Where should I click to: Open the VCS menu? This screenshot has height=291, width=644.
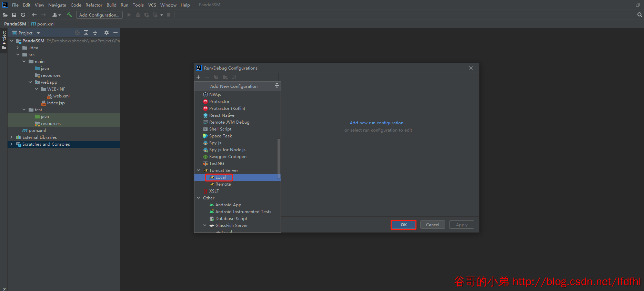click(x=152, y=5)
